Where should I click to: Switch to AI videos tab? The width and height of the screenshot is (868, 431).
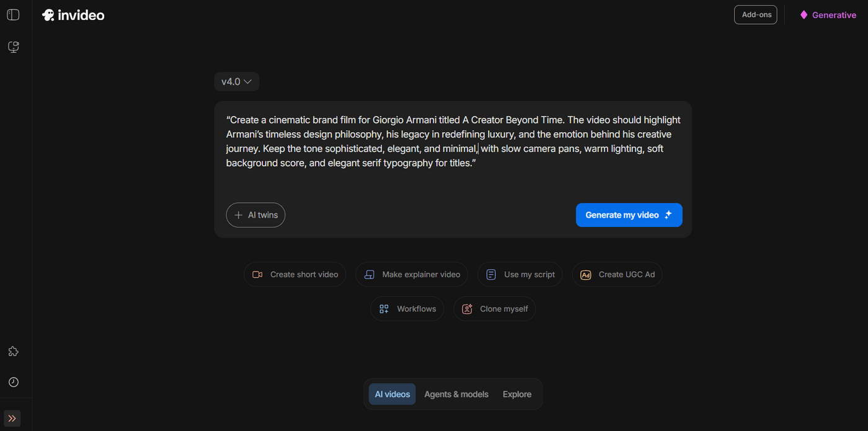coord(392,394)
